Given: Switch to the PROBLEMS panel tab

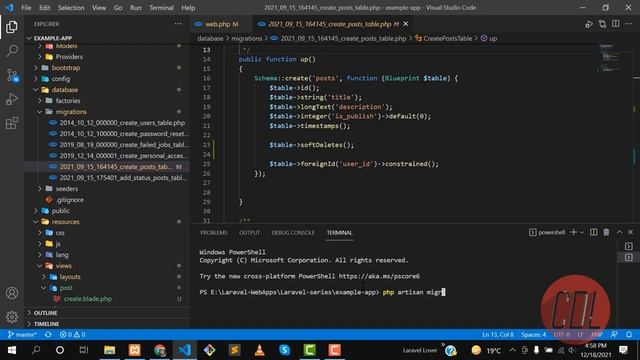Looking at the screenshot, I should tap(214, 233).
